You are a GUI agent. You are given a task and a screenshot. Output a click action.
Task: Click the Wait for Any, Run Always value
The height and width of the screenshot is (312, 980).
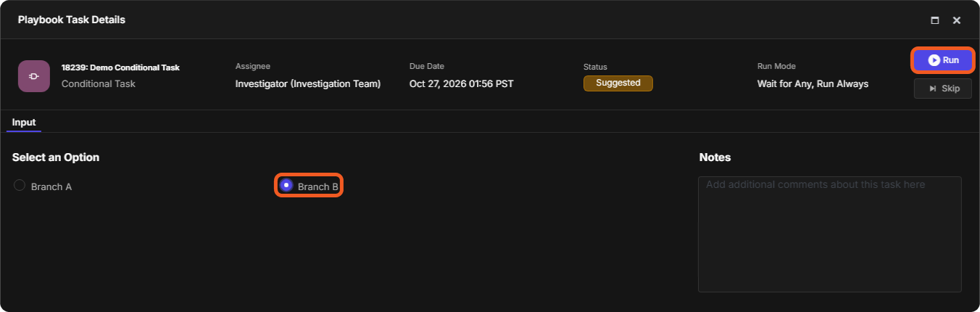[813, 83]
